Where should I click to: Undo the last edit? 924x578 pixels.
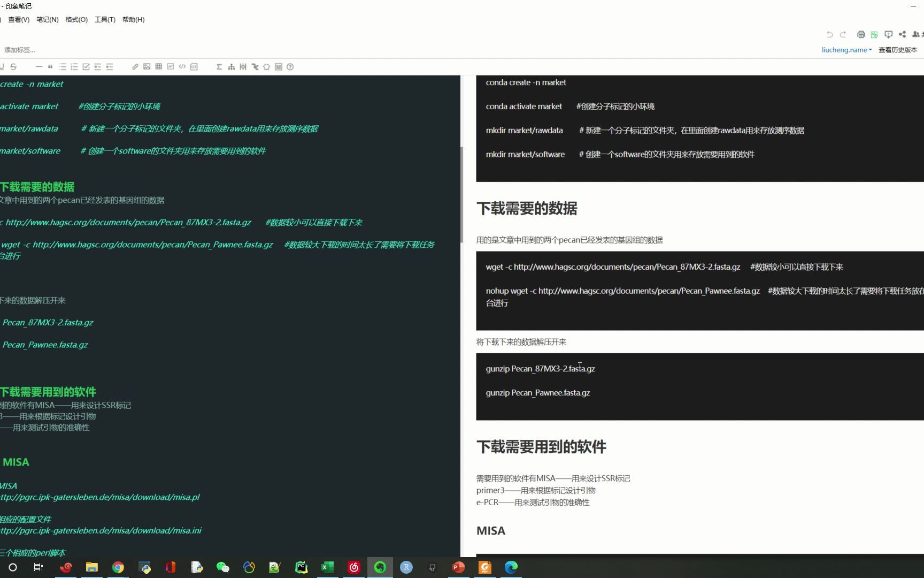[x=830, y=34]
